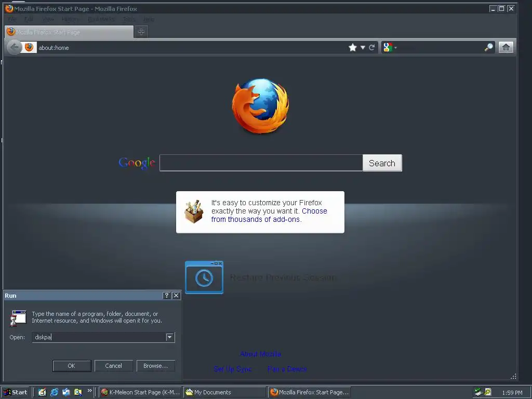Switch to K-Meleon Start Page taskbar button
Viewport: 532px width, 399px height.
pos(140,392)
